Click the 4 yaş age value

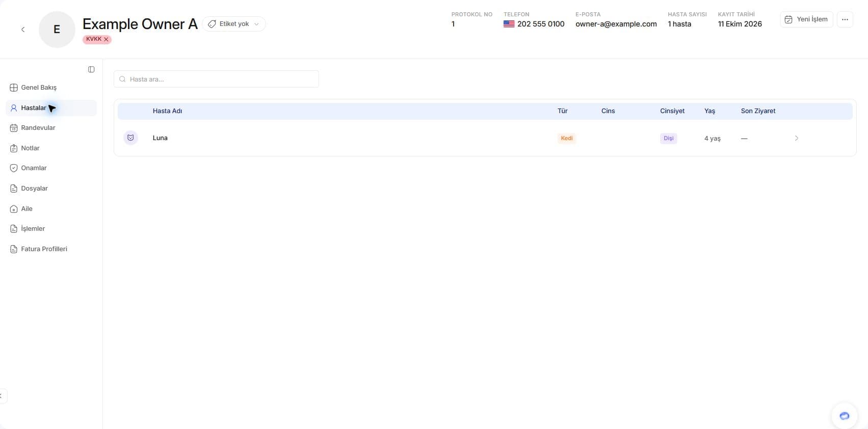pyautogui.click(x=712, y=139)
